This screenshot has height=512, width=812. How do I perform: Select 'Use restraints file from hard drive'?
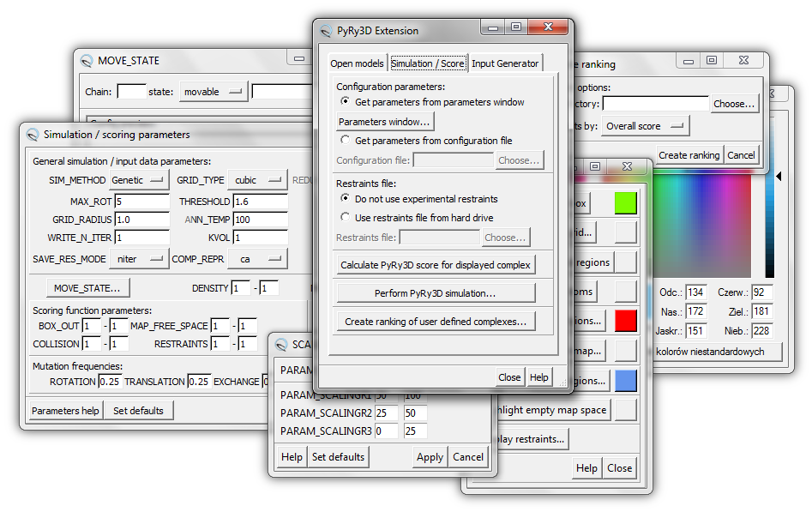click(x=345, y=217)
